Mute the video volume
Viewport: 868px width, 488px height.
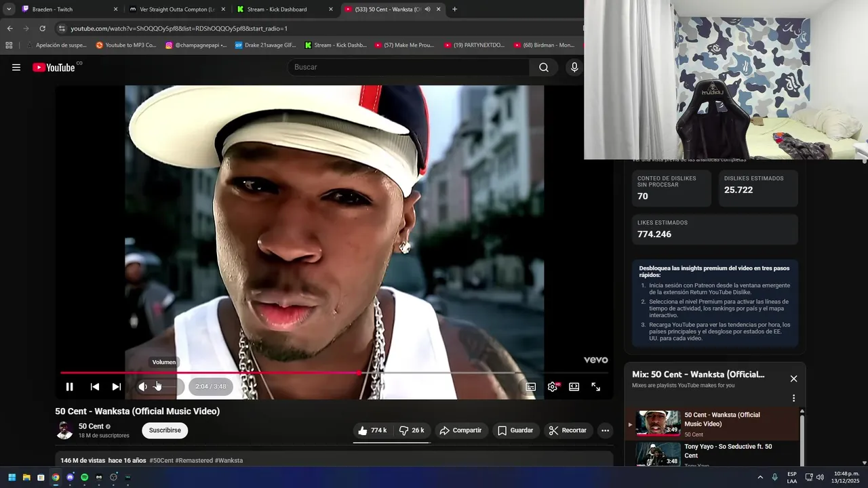pyautogui.click(x=142, y=387)
